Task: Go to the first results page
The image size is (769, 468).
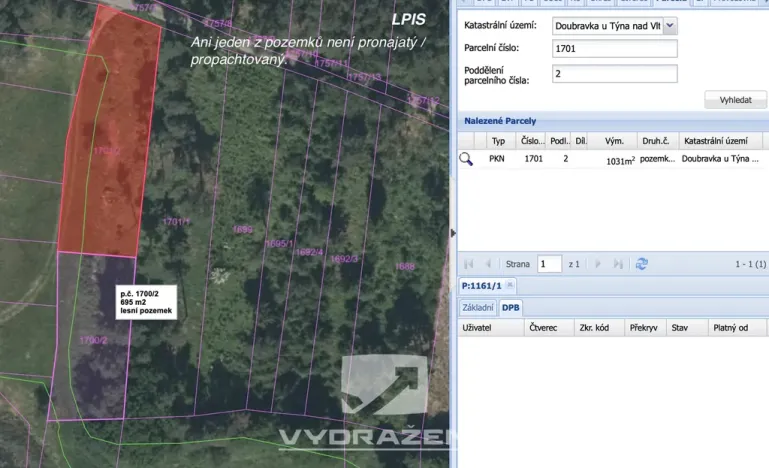Action: tap(468, 264)
